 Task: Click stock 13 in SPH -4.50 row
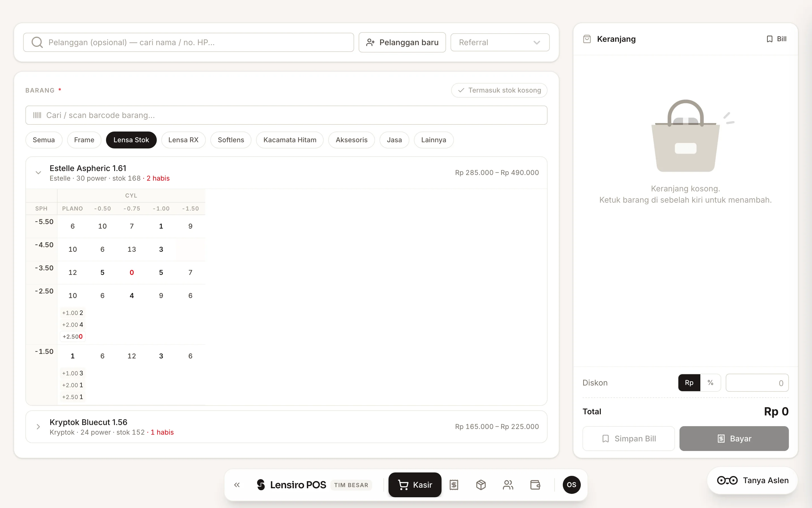pos(132,249)
